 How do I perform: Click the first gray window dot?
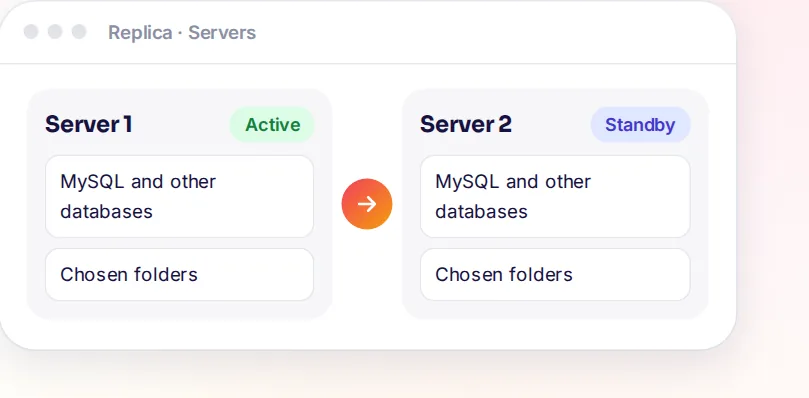(x=31, y=31)
